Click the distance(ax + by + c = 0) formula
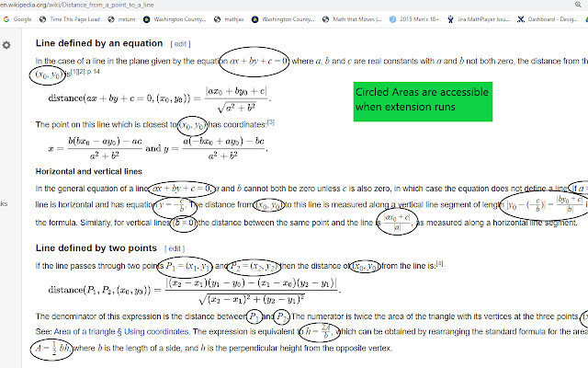Image resolution: width=588 pixels, height=368 pixels. point(159,99)
